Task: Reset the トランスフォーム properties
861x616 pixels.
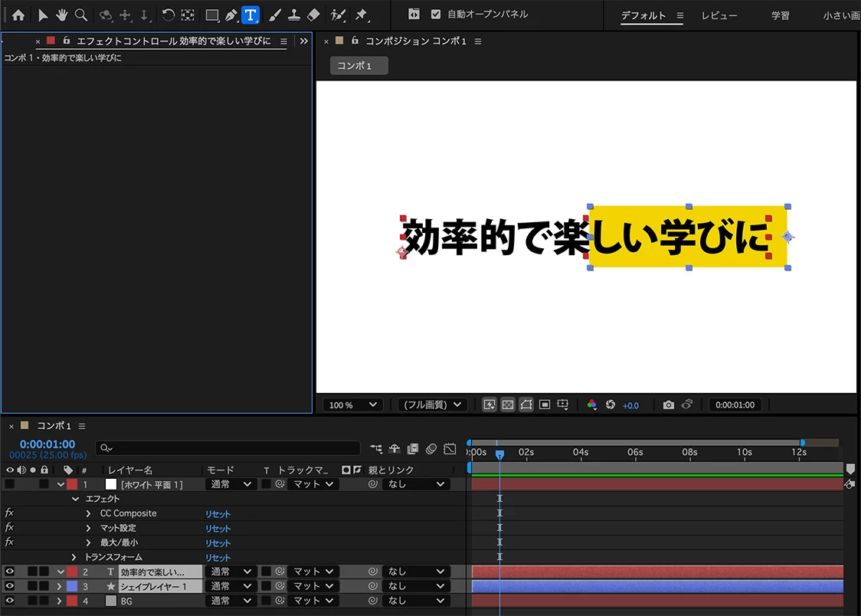Action: coord(218,557)
